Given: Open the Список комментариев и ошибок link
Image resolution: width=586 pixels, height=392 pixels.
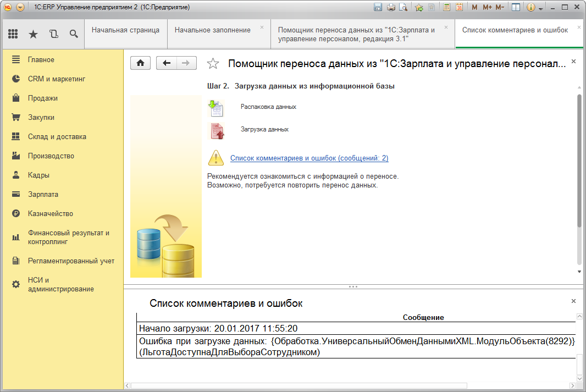Looking at the screenshot, I should coord(309,158).
